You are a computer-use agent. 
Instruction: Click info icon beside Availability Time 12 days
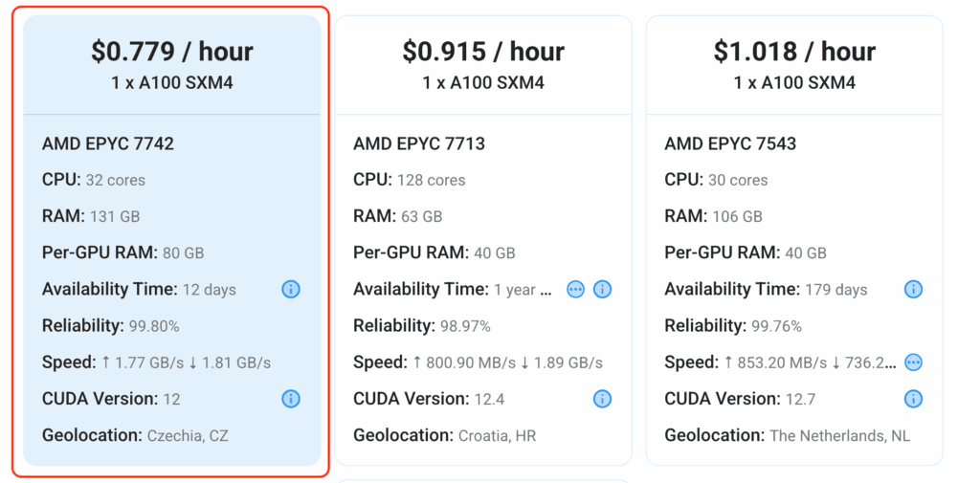tap(291, 289)
